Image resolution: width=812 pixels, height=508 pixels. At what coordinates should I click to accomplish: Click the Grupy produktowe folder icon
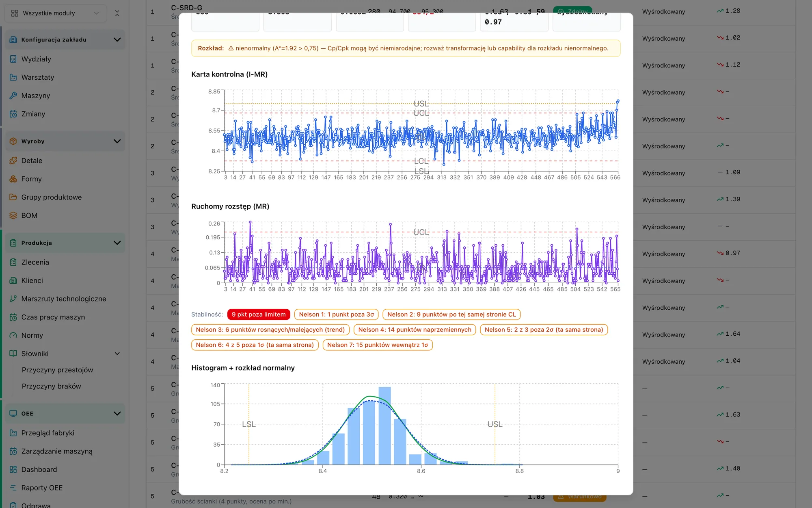point(13,197)
